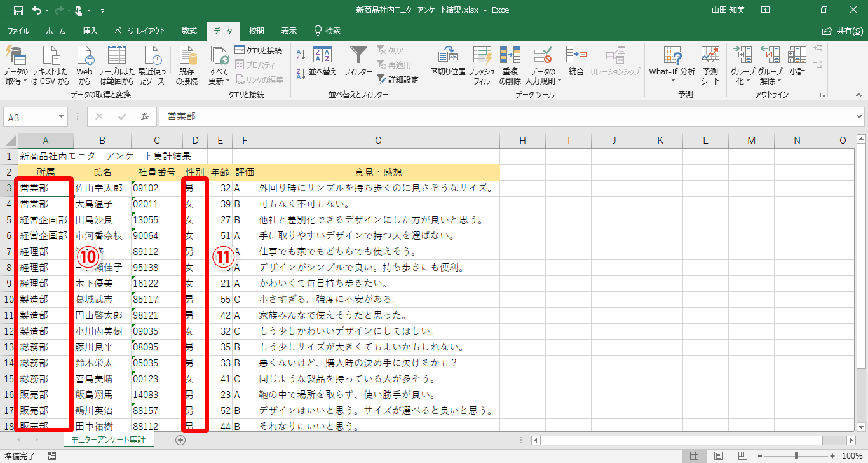This screenshot has width=868, height=463.
Task: Select row 10 header
Action: (x=9, y=300)
